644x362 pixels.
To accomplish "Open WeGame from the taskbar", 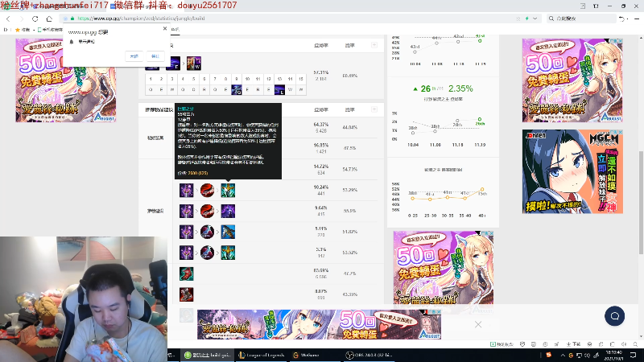I will coord(306,355).
